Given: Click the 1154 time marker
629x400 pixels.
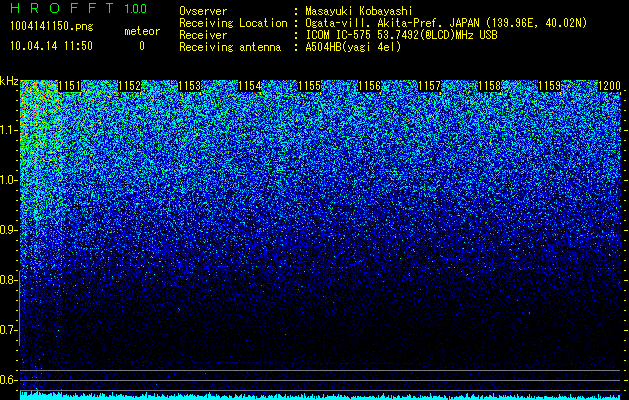Looking at the screenshot, I should point(250,86).
